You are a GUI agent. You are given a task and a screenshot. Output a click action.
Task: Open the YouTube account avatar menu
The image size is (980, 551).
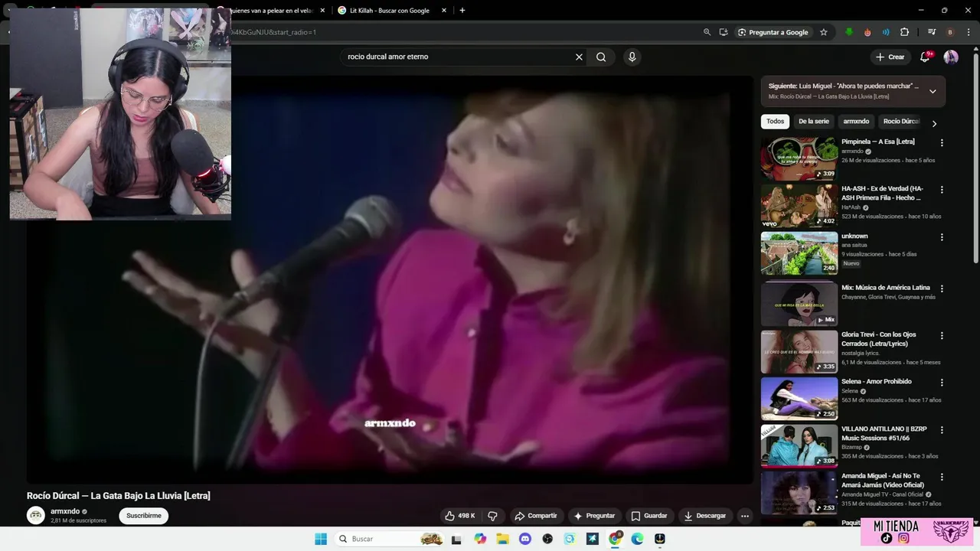coord(951,57)
